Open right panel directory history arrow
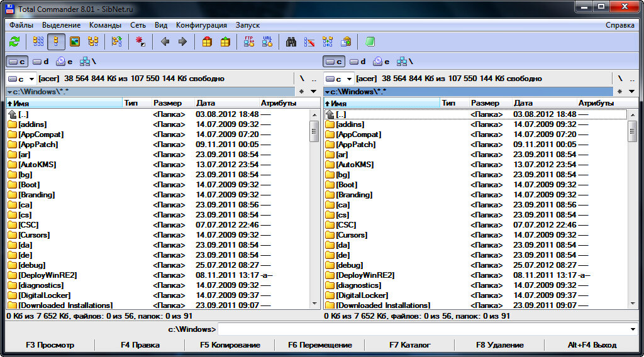 (x=631, y=92)
